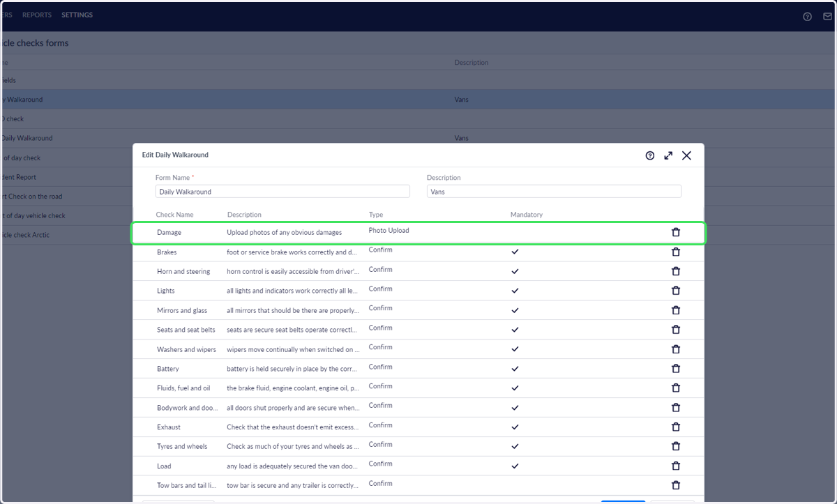Sort by Mandatory column header
The width and height of the screenshot is (837, 504).
(527, 215)
